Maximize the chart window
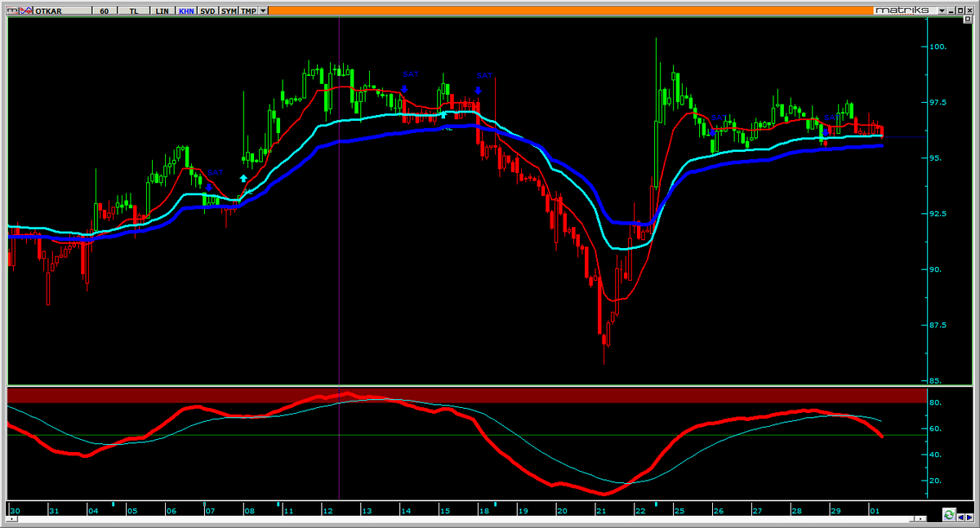Image resolution: width=980 pixels, height=528 pixels. tap(960, 11)
